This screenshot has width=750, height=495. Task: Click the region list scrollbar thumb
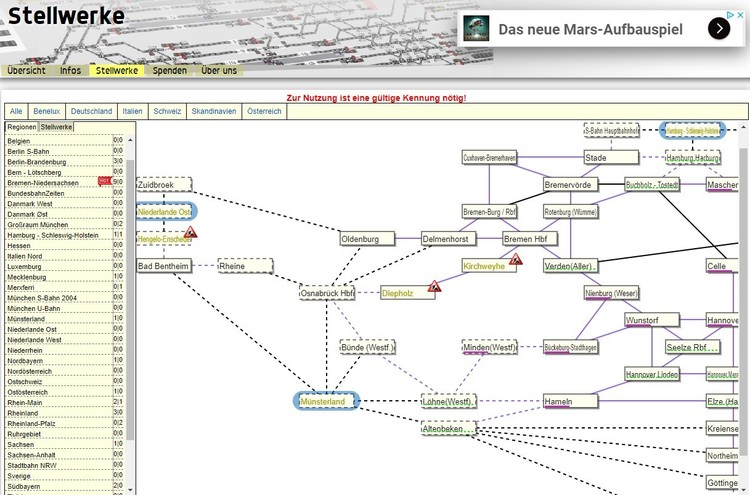coord(130,300)
